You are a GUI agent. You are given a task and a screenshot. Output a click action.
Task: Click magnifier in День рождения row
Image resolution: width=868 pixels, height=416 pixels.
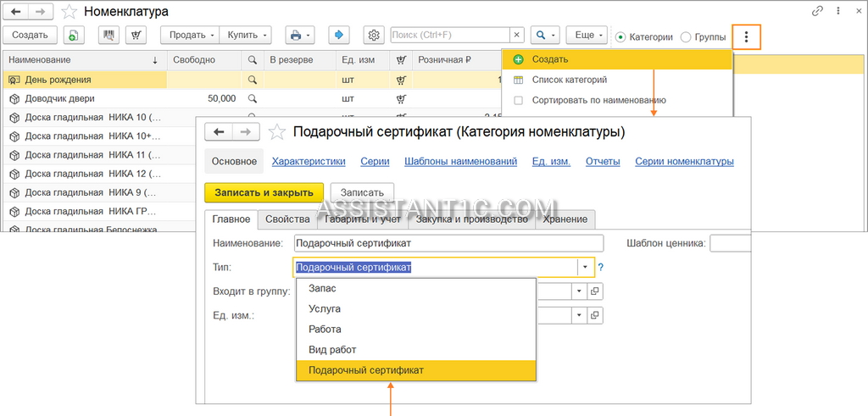253,80
